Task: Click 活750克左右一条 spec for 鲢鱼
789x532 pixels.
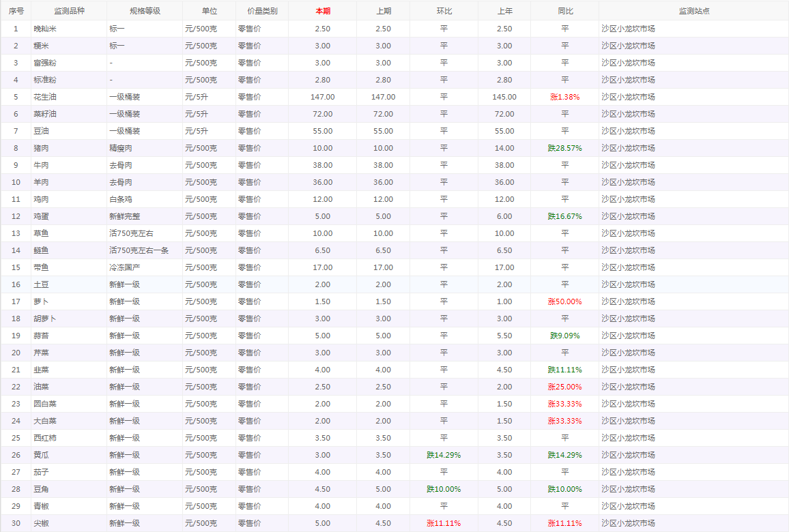Action: point(139,250)
